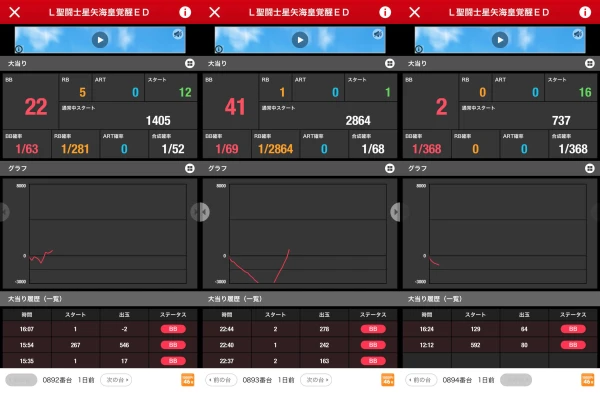This screenshot has height=393, width=600.
Task: Open info icon on first machine panel
Action: click(x=185, y=12)
